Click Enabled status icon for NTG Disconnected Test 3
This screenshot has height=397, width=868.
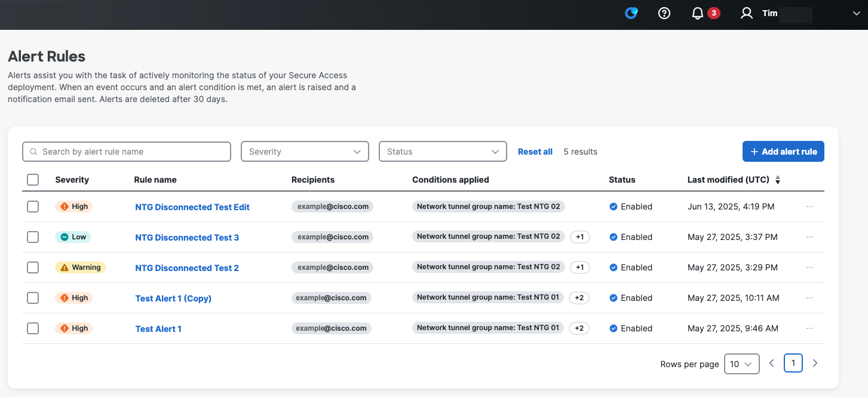pos(613,237)
